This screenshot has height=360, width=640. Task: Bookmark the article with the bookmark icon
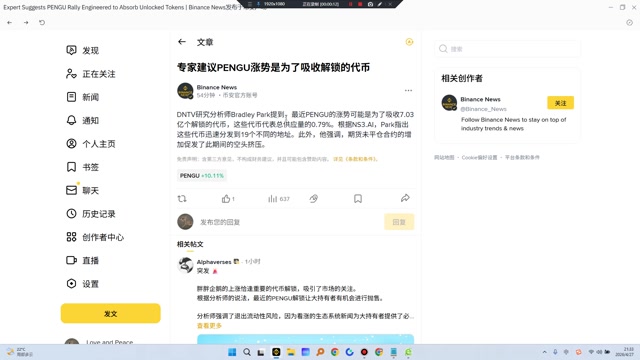coord(358,199)
